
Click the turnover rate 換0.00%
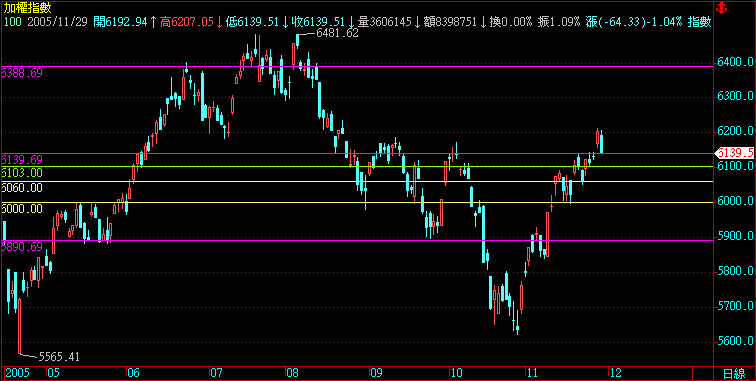click(x=511, y=22)
